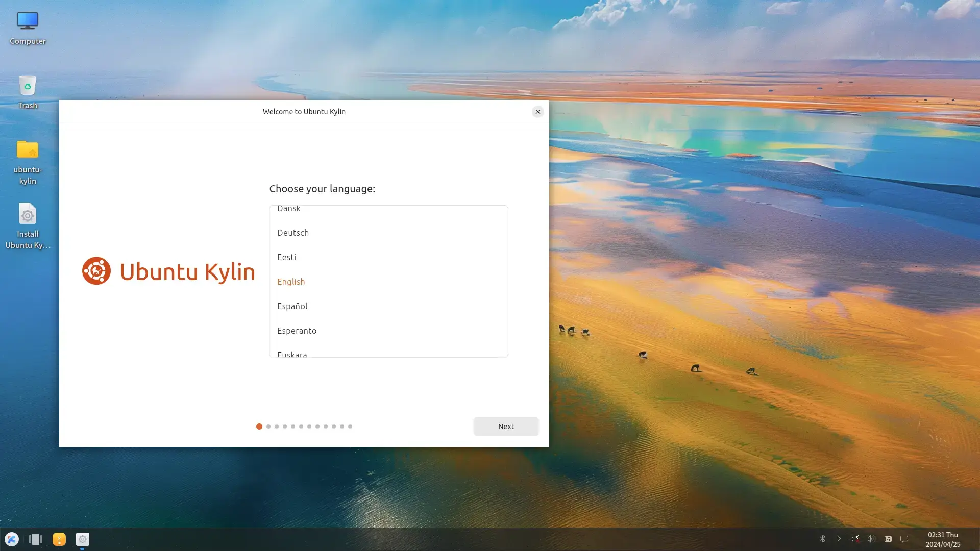This screenshot has height=551, width=980.
Task: Open the notification center tray icon
Action: click(x=904, y=539)
